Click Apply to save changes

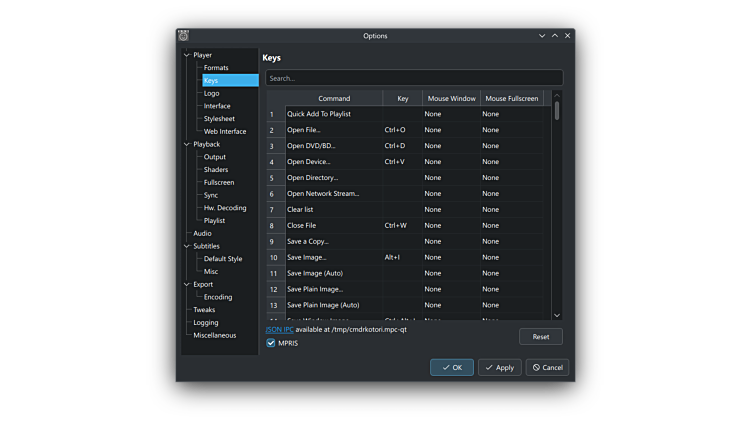pyautogui.click(x=499, y=367)
